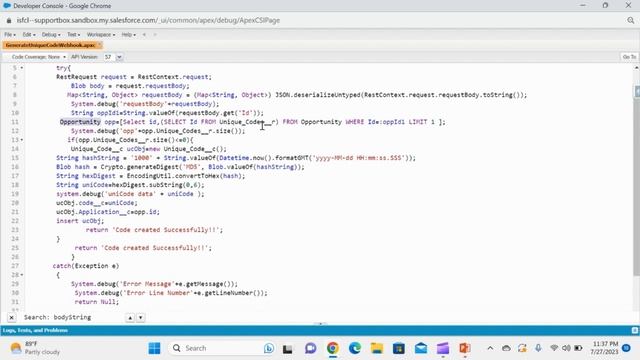Click line number 15 in the gutter
The image size is (640, 360).
15,158
